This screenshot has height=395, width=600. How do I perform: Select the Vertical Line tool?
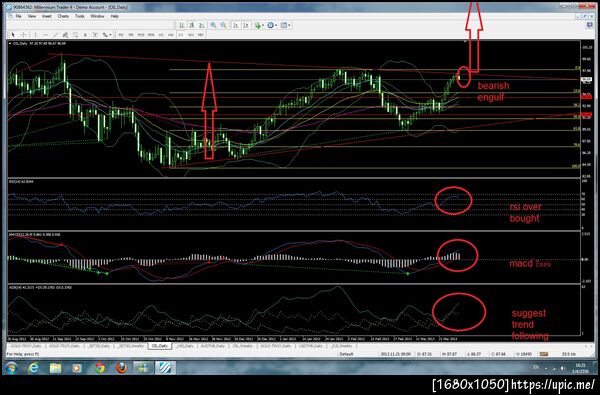[x=35, y=35]
